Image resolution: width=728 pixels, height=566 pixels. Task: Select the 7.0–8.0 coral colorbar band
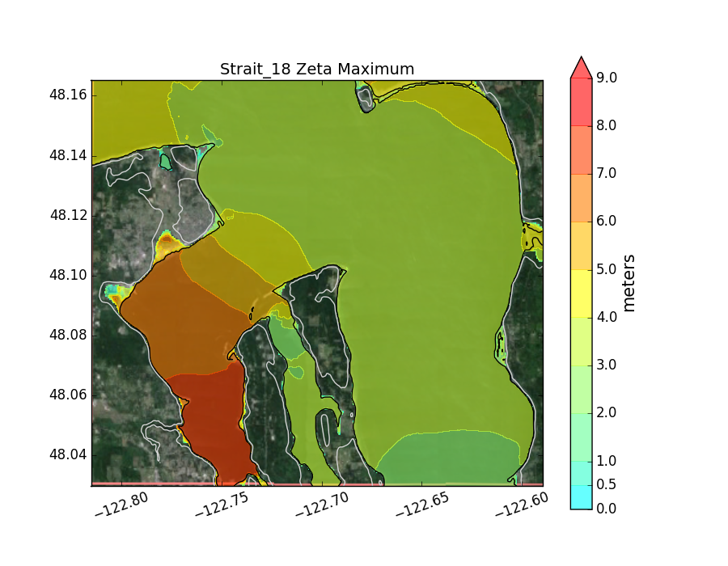coord(582,150)
